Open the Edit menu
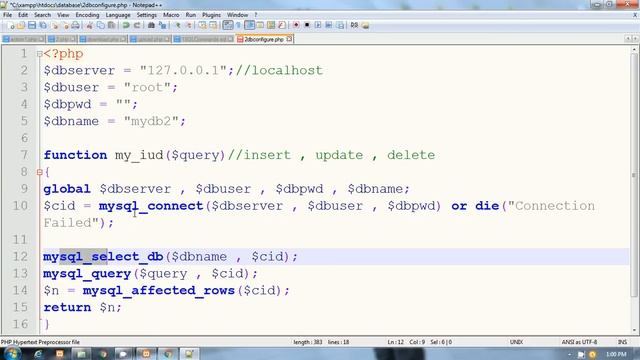This screenshot has height=360, width=640. click(x=23, y=15)
